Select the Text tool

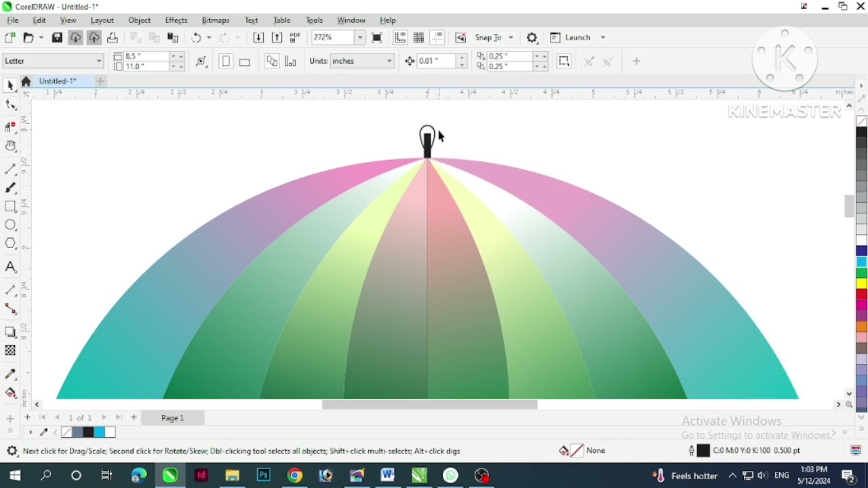[x=10, y=267]
